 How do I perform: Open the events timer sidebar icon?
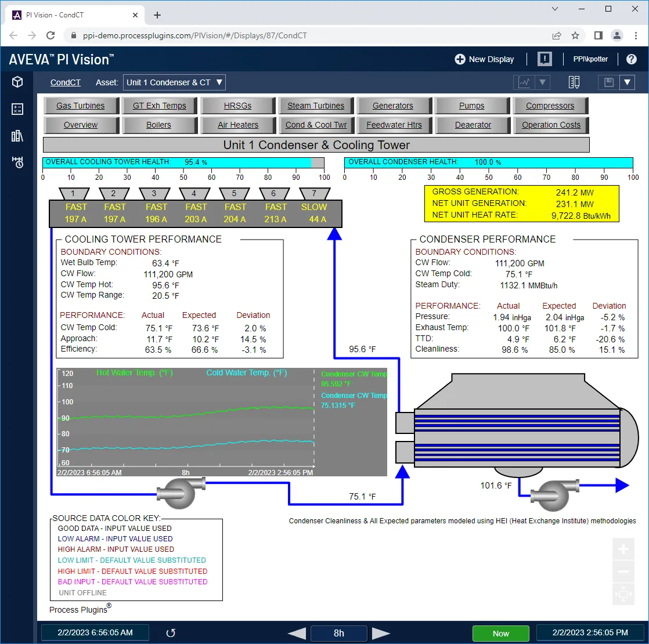pyautogui.click(x=17, y=162)
